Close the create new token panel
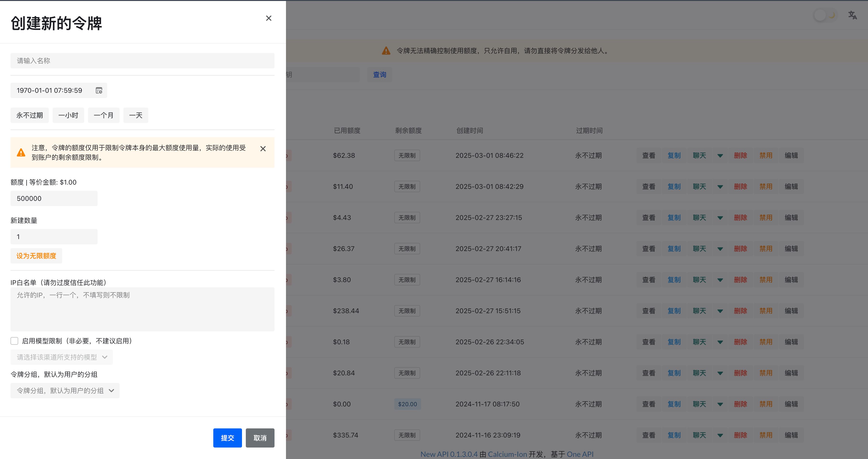 pos(269,18)
